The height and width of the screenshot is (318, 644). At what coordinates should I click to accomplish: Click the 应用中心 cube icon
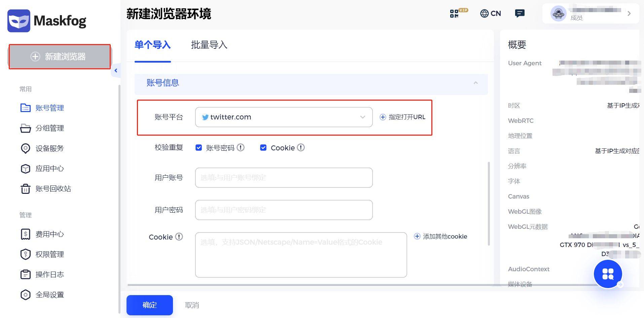(x=26, y=169)
